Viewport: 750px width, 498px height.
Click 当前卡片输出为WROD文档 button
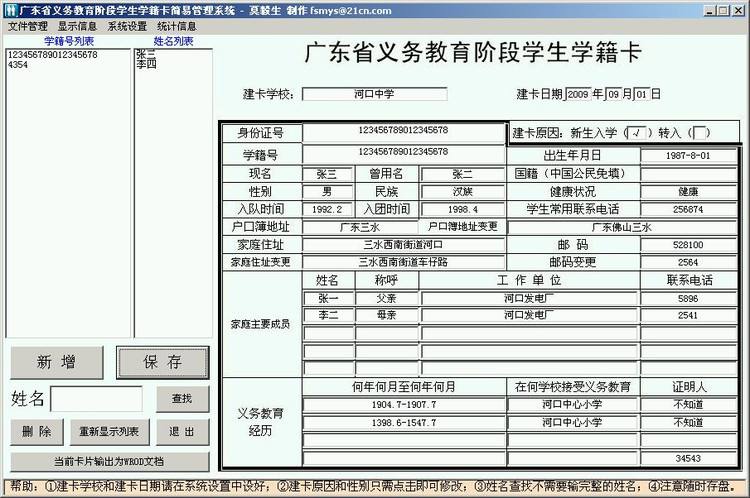point(110,462)
